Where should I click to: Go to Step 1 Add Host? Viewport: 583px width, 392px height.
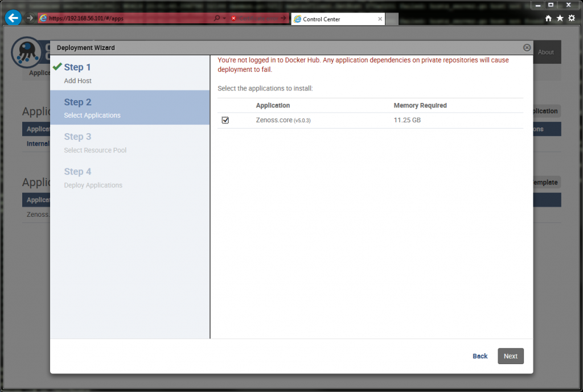pyautogui.click(x=77, y=73)
